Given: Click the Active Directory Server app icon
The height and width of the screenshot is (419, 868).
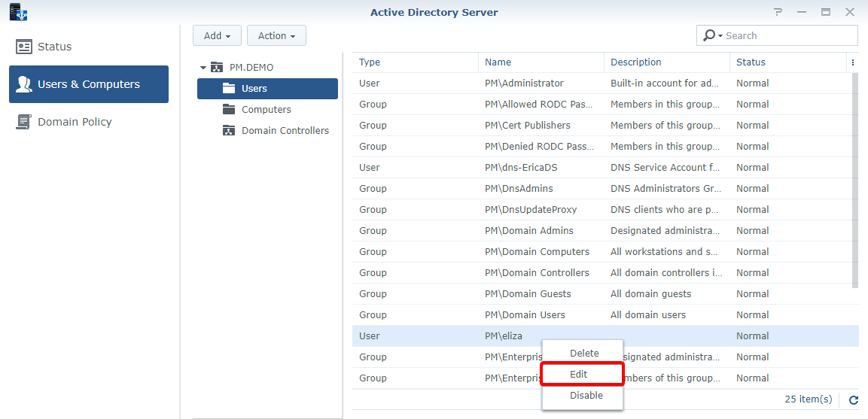Looking at the screenshot, I should point(18,11).
